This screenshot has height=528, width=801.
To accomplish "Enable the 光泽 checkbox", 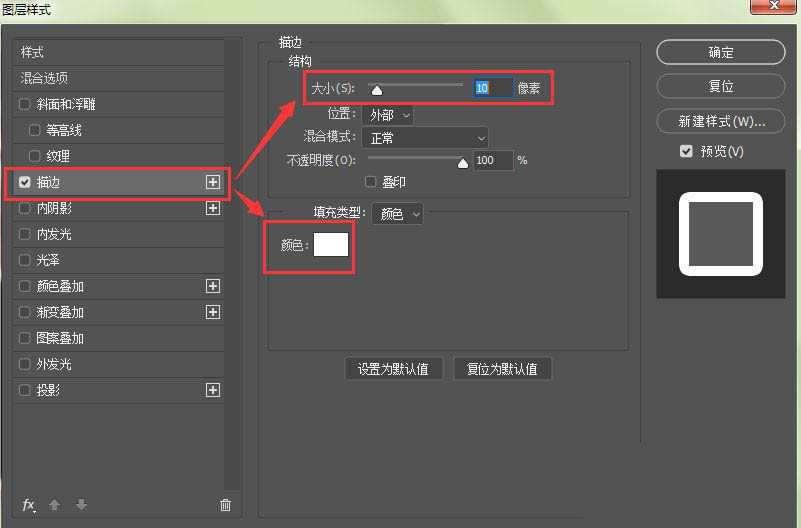I will point(24,260).
